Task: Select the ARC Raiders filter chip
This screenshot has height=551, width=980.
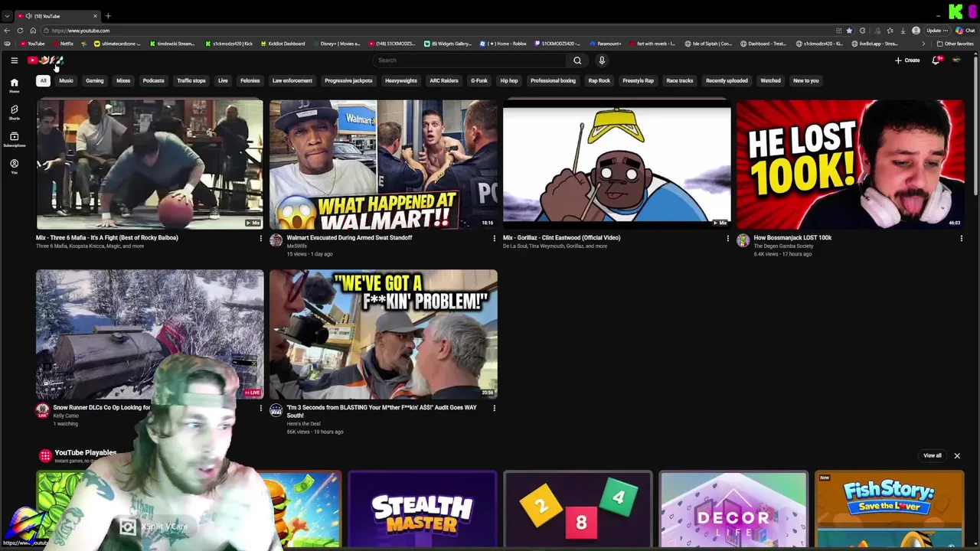Action: [444, 80]
